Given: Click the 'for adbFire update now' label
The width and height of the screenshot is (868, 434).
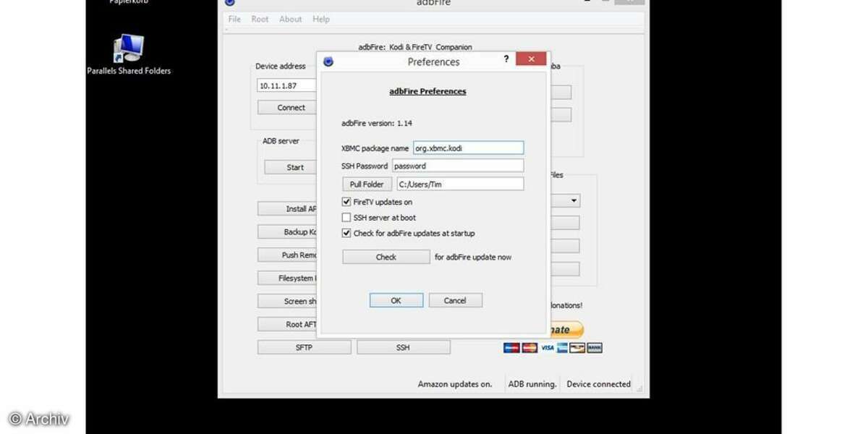Looking at the screenshot, I should [x=473, y=257].
